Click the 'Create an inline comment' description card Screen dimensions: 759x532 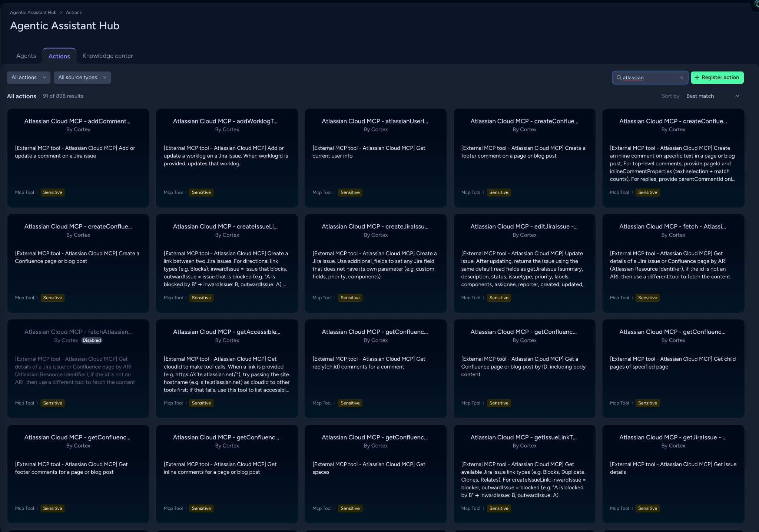[x=673, y=158]
